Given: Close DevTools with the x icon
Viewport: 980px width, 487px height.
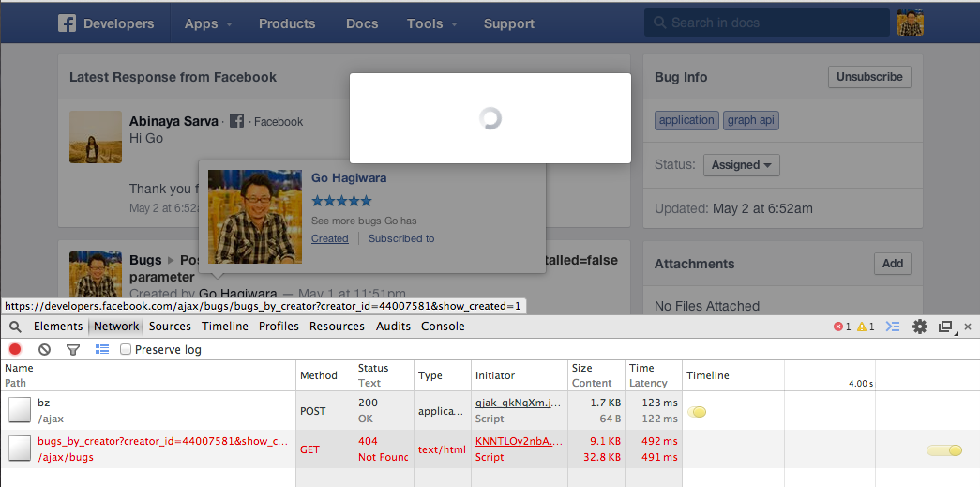Looking at the screenshot, I should pyautogui.click(x=968, y=327).
